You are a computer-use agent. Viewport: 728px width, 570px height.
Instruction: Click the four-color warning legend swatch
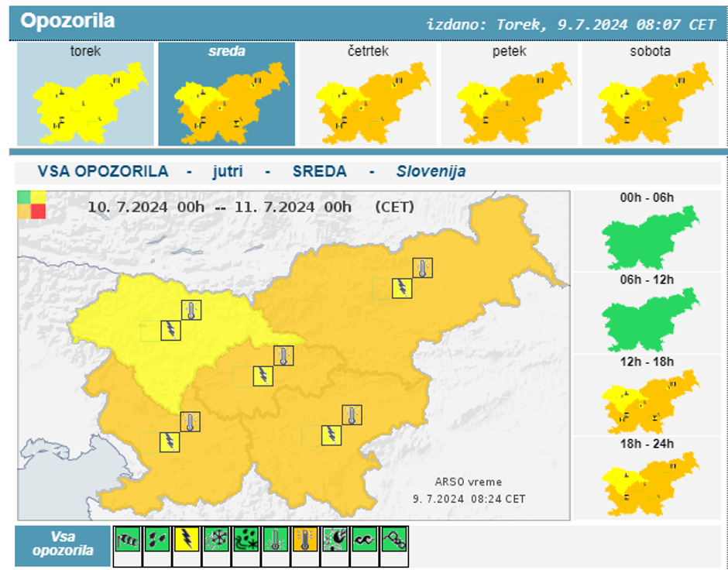(32, 205)
